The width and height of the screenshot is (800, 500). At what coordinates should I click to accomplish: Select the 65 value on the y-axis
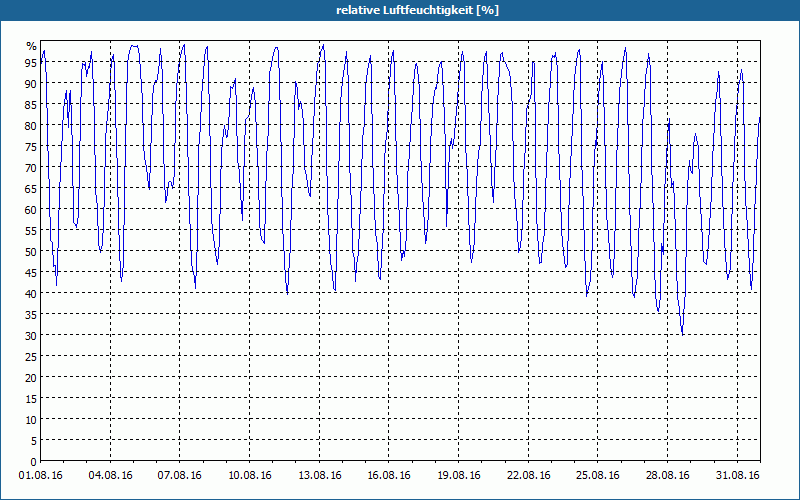pyautogui.click(x=32, y=188)
